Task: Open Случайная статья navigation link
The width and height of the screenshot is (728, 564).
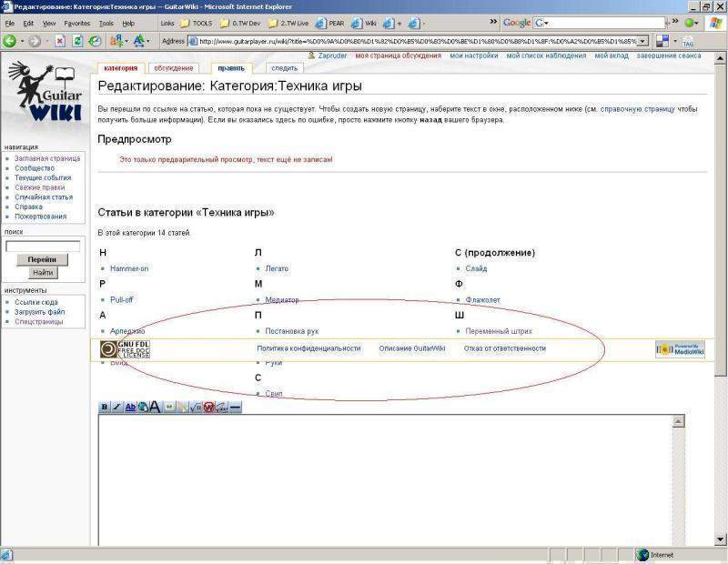Action: click(x=44, y=197)
